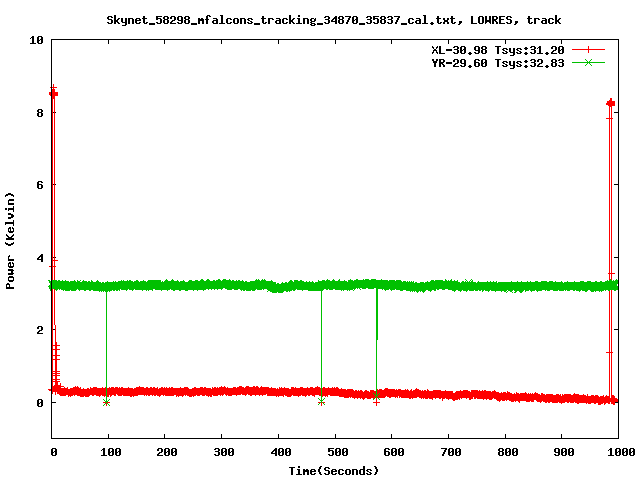Click the x-axis tick label 800
The image size is (640, 480).
click(508, 452)
